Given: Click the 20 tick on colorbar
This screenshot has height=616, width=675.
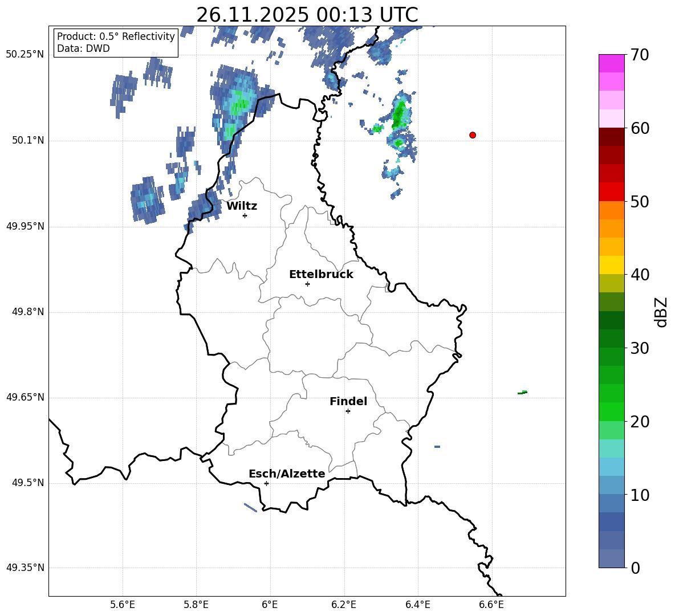Looking at the screenshot, I should [640, 422].
